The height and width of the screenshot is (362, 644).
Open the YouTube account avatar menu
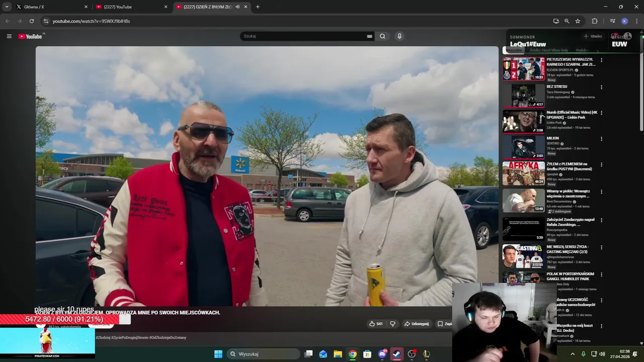(627, 36)
